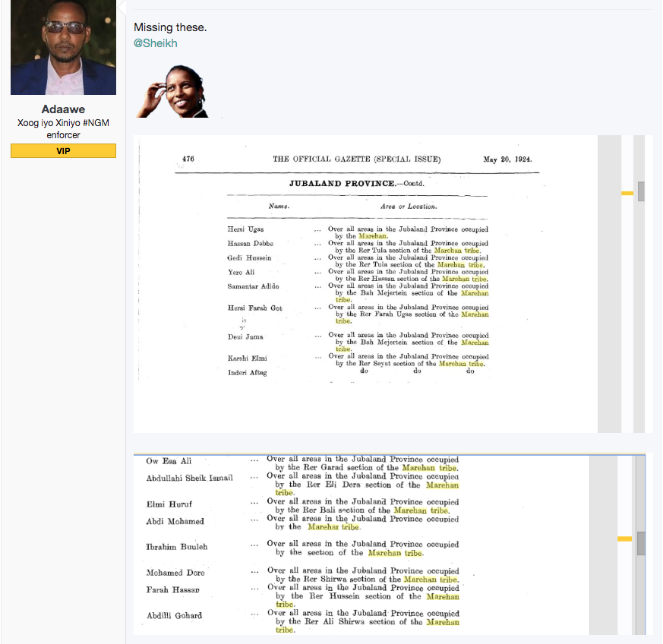Open the Adaawe username profile link
663x644 pixels.
click(x=63, y=109)
